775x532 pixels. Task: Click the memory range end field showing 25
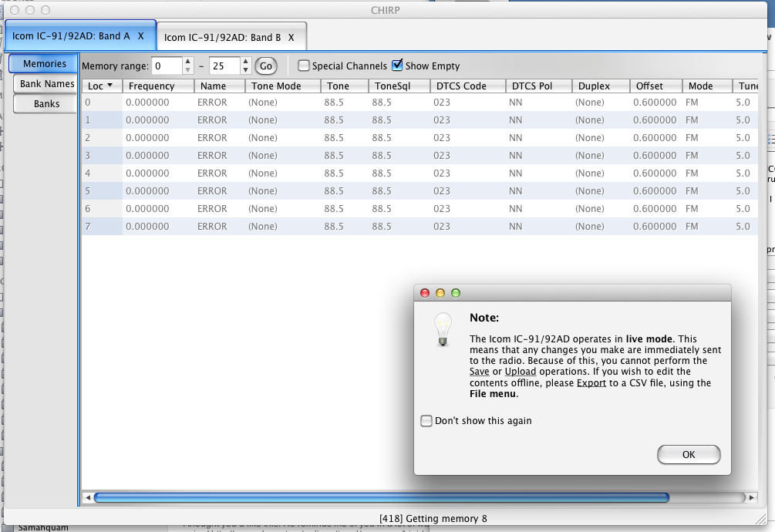pyautogui.click(x=224, y=66)
